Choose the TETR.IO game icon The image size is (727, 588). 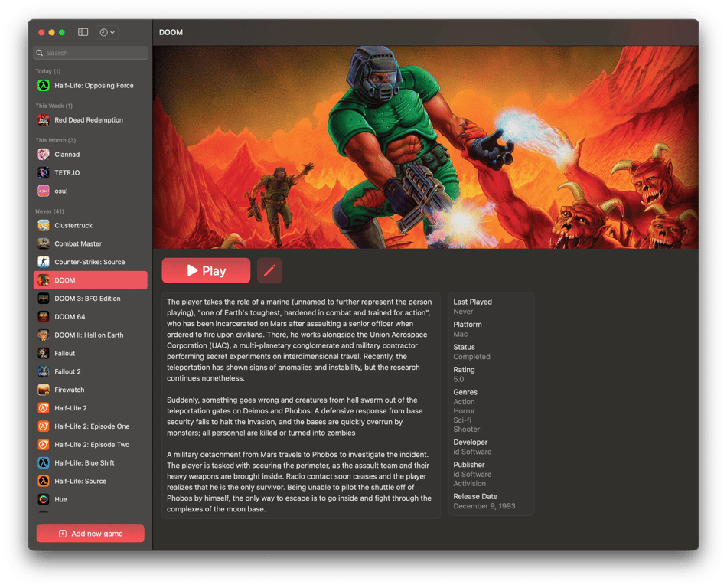[44, 172]
